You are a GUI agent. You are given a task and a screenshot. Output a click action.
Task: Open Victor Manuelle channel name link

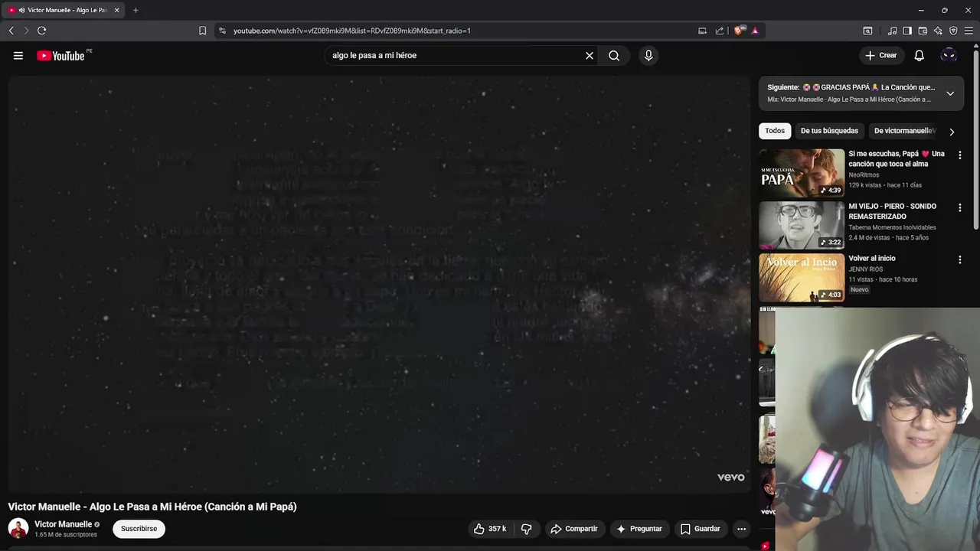[64, 524]
